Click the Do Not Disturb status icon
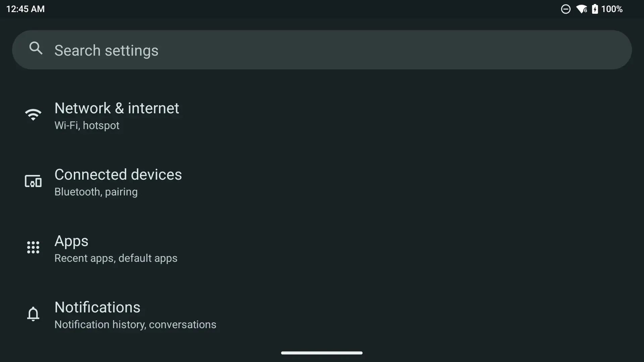Image resolution: width=644 pixels, height=362 pixels. 566,9
